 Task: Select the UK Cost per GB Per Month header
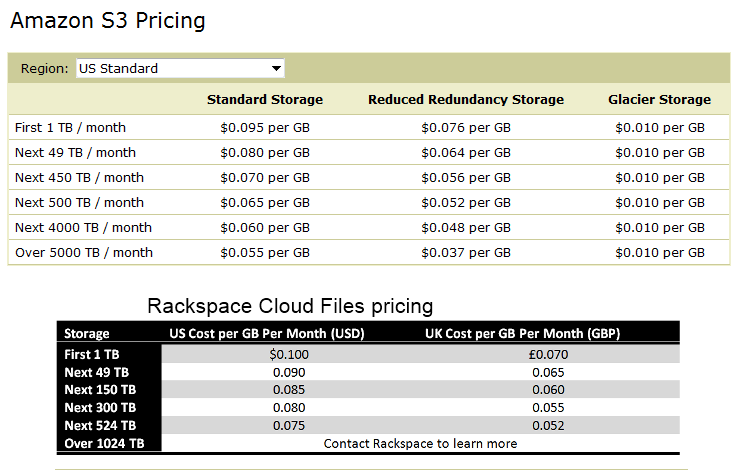[x=522, y=334]
